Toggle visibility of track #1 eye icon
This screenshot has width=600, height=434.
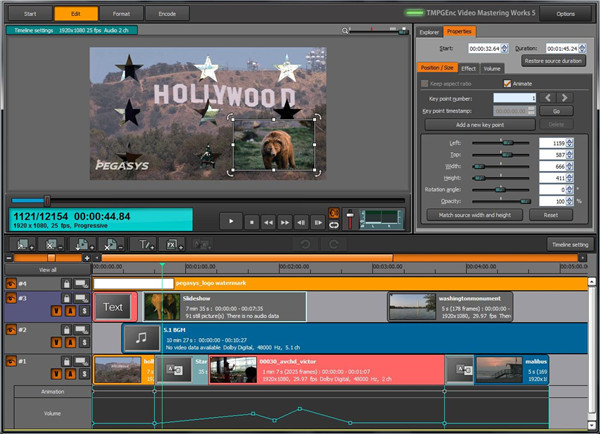[12, 361]
